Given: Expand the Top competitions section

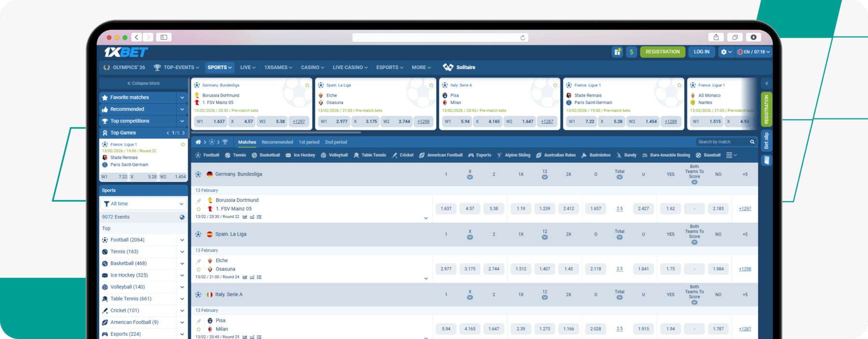Looking at the screenshot, I should coord(182,121).
